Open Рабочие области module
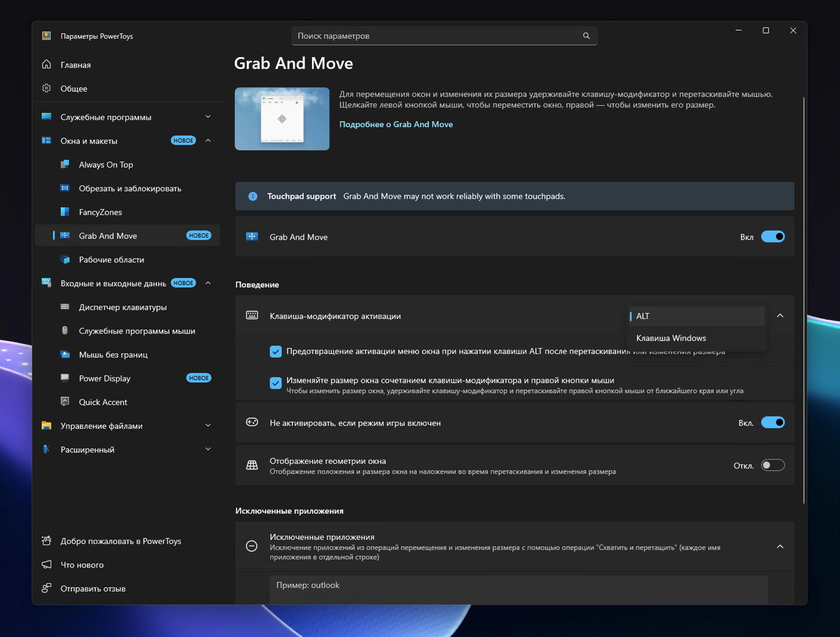 pos(111,260)
